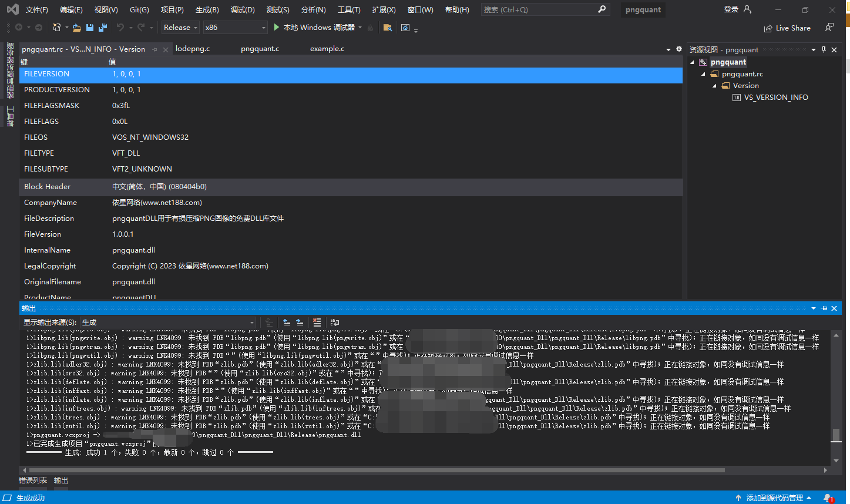The image size is (850, 504).
Task: Click the New Project toolbar icon
Action: coord(57,28)
